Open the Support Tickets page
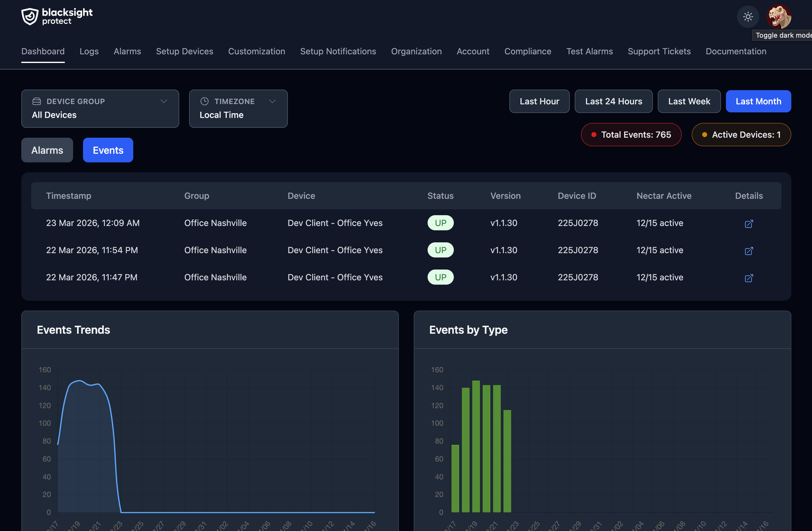Viewport: 812px width, 531px height. (659, 51)
